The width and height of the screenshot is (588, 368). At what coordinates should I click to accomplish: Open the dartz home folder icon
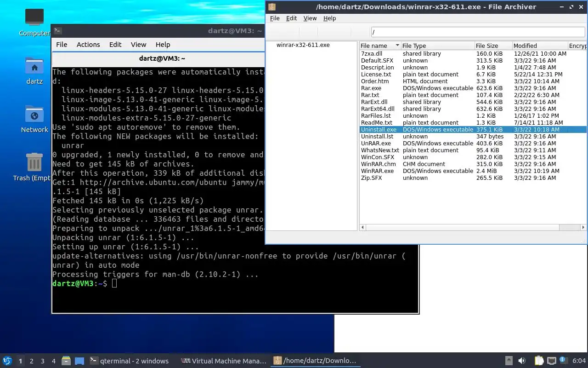coord(34,71)
